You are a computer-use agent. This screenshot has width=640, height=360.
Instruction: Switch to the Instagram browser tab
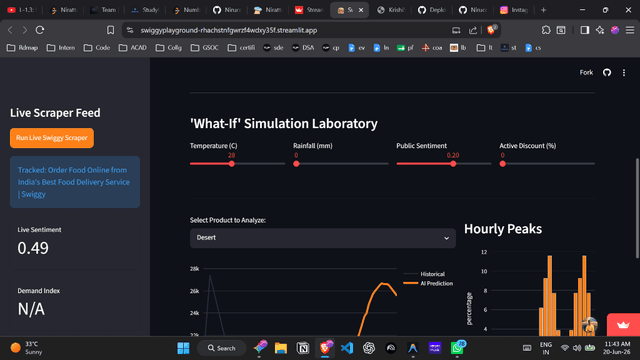point(514,10)
